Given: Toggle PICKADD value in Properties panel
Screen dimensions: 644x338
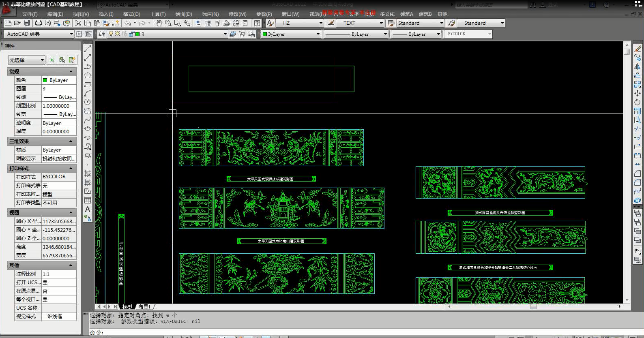Looking at the screenshot, I should point(52,60).
